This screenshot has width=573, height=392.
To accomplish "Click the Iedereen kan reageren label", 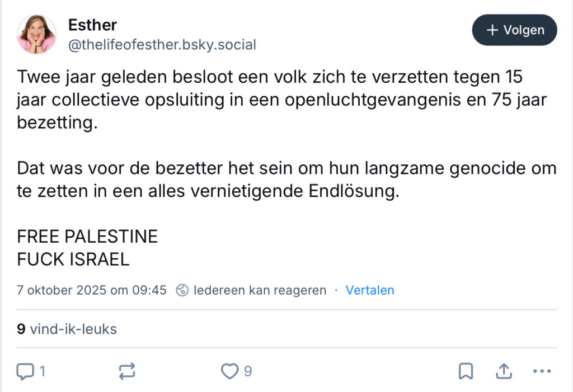I will (260, 290).
